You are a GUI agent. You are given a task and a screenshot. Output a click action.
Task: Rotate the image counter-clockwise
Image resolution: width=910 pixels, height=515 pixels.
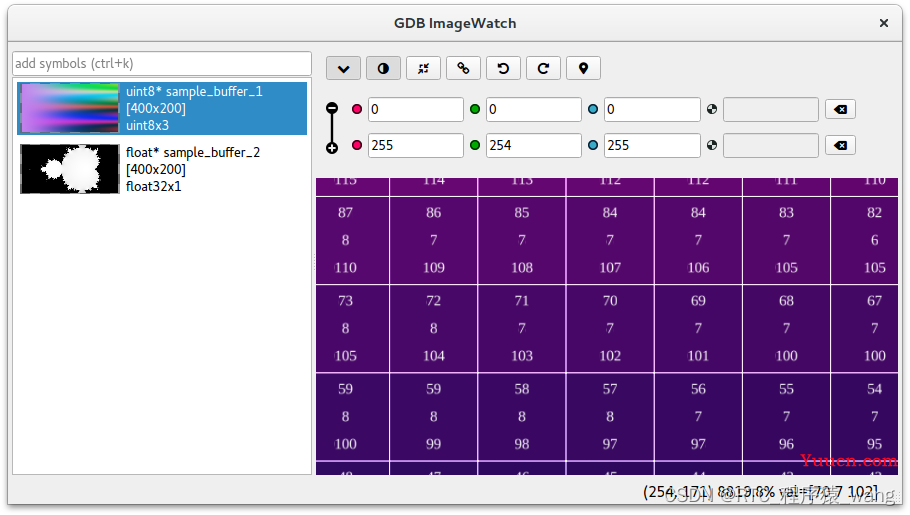(x=503, y=69)
